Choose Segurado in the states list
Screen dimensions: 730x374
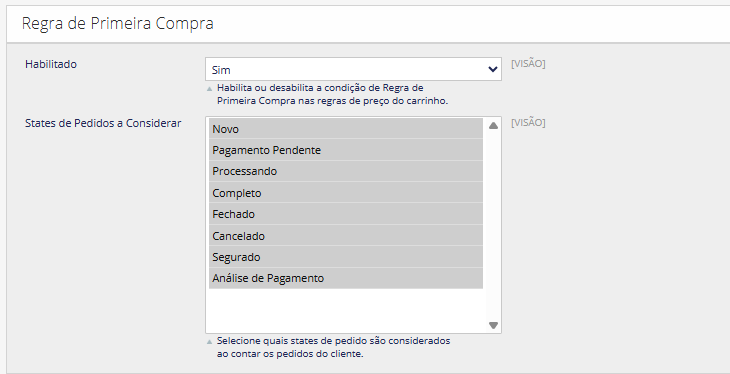click(345, 257)
